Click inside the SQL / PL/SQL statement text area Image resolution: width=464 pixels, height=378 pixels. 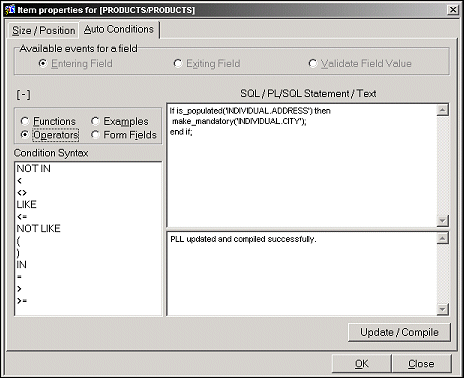302,165
